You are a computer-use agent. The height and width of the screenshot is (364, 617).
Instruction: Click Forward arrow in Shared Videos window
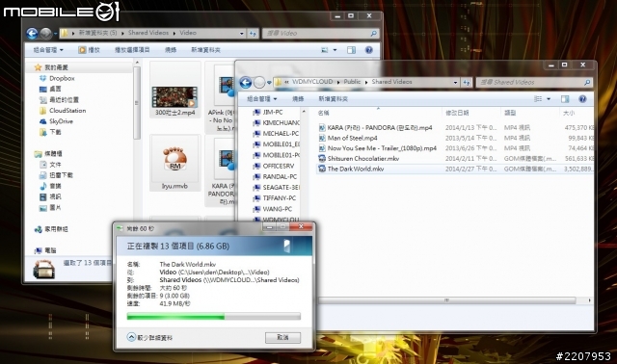[x=259, y=83]
